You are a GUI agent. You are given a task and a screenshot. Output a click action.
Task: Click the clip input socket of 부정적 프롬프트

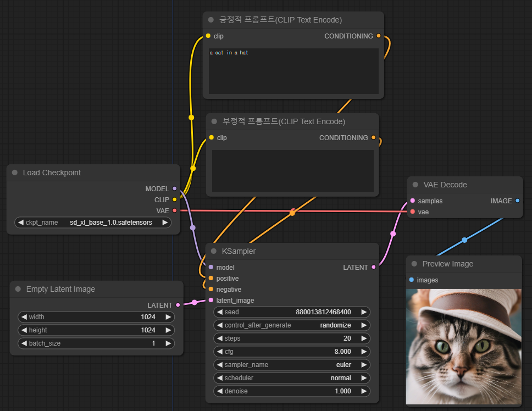[x=212, y=138]
